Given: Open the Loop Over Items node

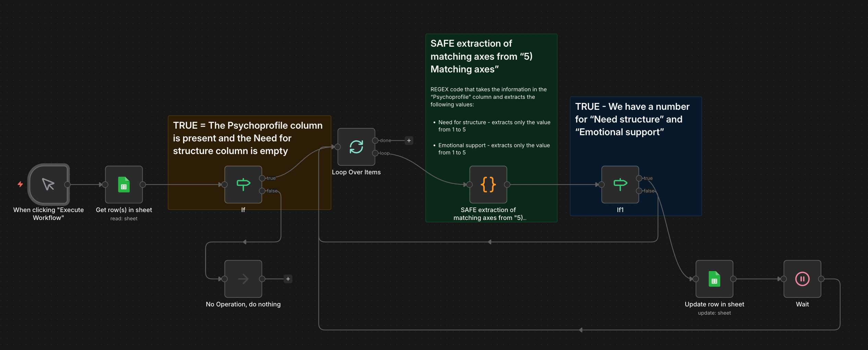Looking at the screenshot, I should point(356,147).
